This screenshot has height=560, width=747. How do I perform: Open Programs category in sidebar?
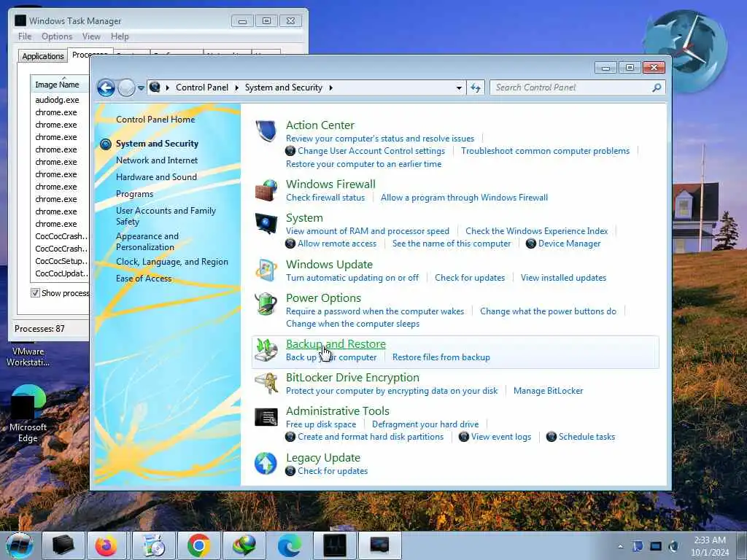click(x=134, y=194)
